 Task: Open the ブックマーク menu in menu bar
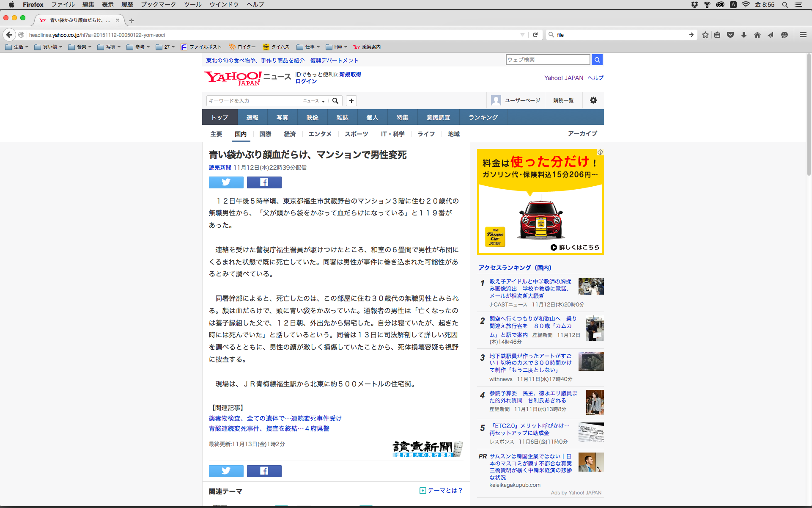(x=158, y=4)
